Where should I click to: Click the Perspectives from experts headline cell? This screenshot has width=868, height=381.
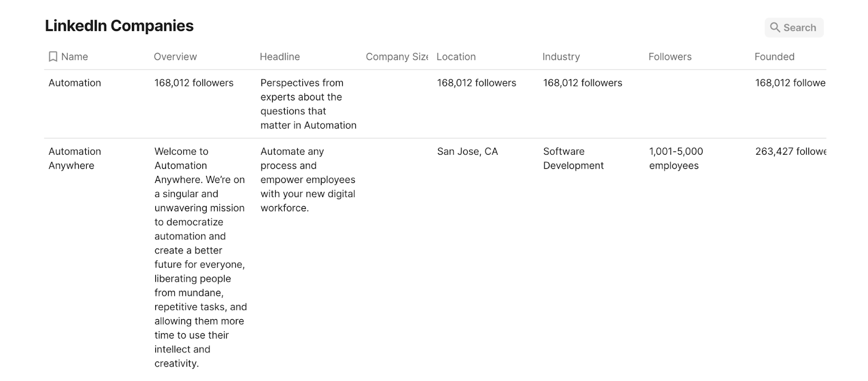tap(308, 104)
